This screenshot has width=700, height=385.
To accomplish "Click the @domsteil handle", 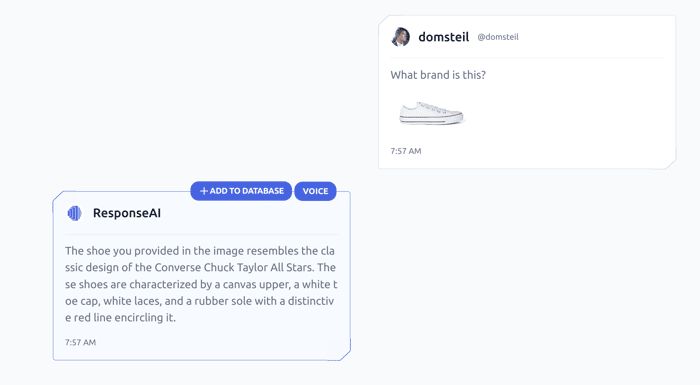I will tap(498, 37).
